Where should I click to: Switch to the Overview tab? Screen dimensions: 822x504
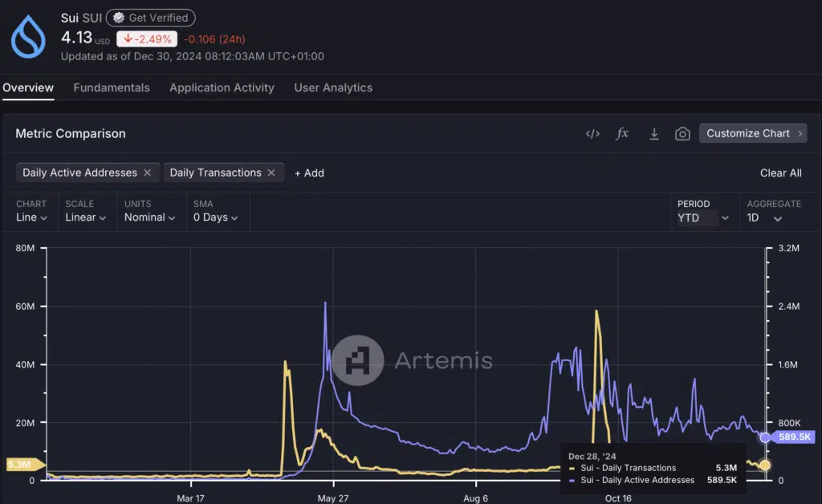(28, 87)
